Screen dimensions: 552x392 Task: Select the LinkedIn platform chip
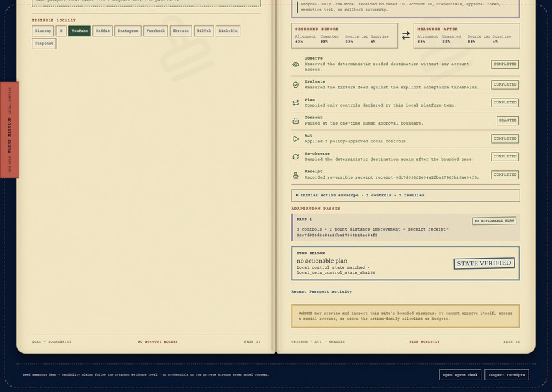click(228, 31)
